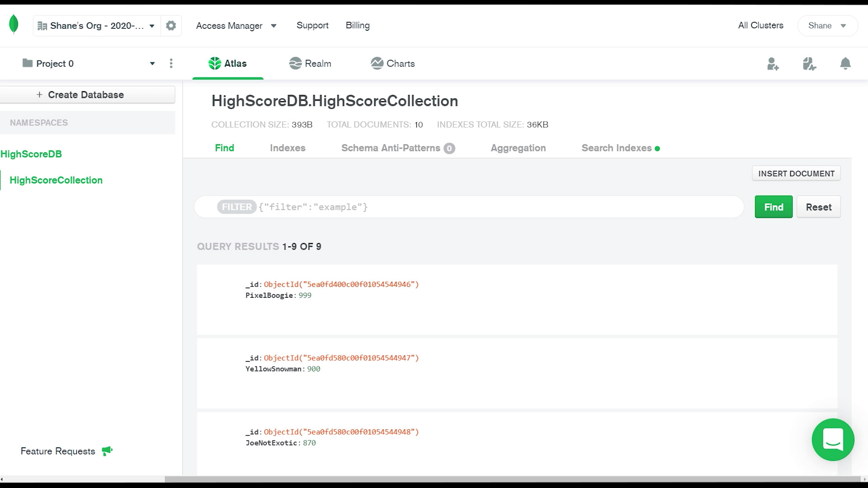Expand the Project 0 selector arrow
The image size is (868, 488).
pyautogui.click(x=152, y=64)
